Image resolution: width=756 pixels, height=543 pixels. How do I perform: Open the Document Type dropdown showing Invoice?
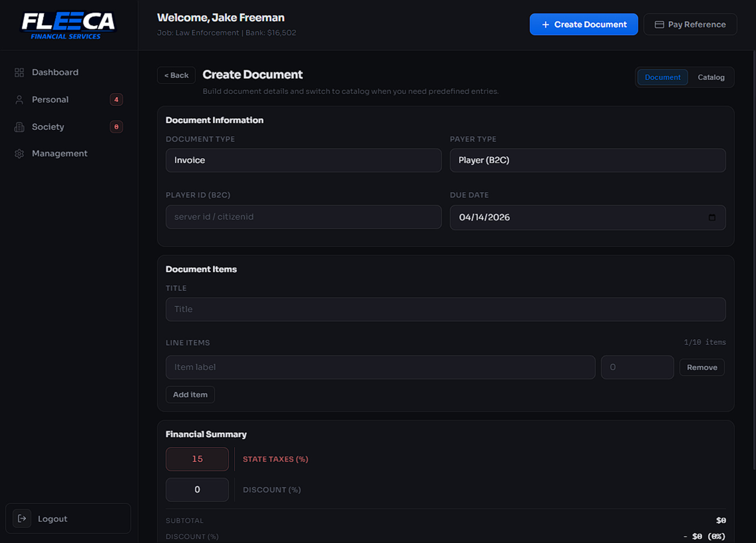pyautogui.click(x=303, y=160)
